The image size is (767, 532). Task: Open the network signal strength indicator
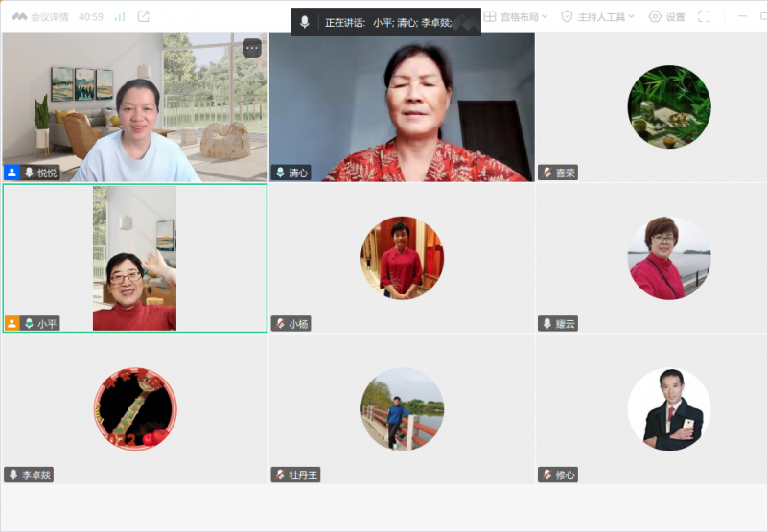click(x=120, y=16)
